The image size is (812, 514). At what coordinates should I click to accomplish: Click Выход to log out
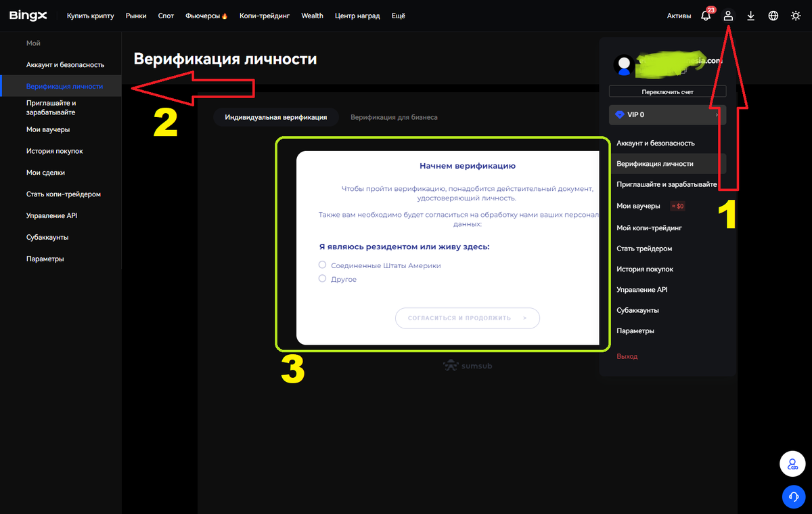[627, 356]
